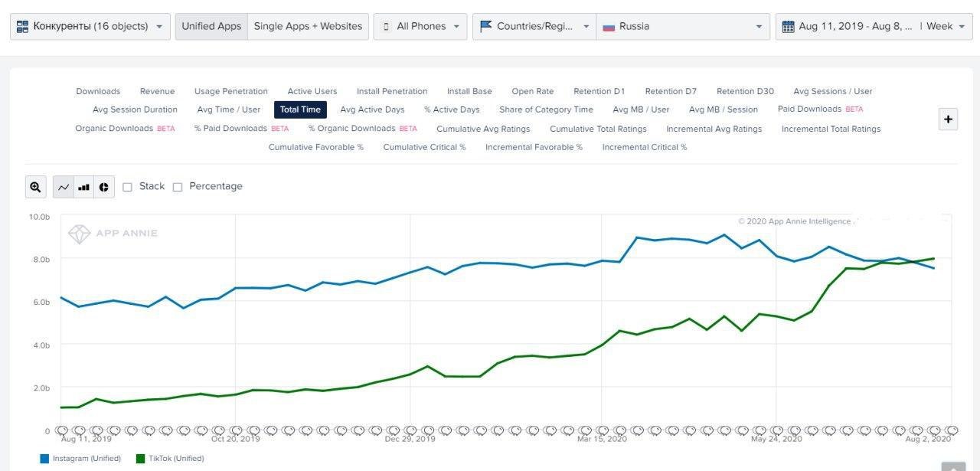
Task: Select the Open Rate metric
Action: click(533, 91)
